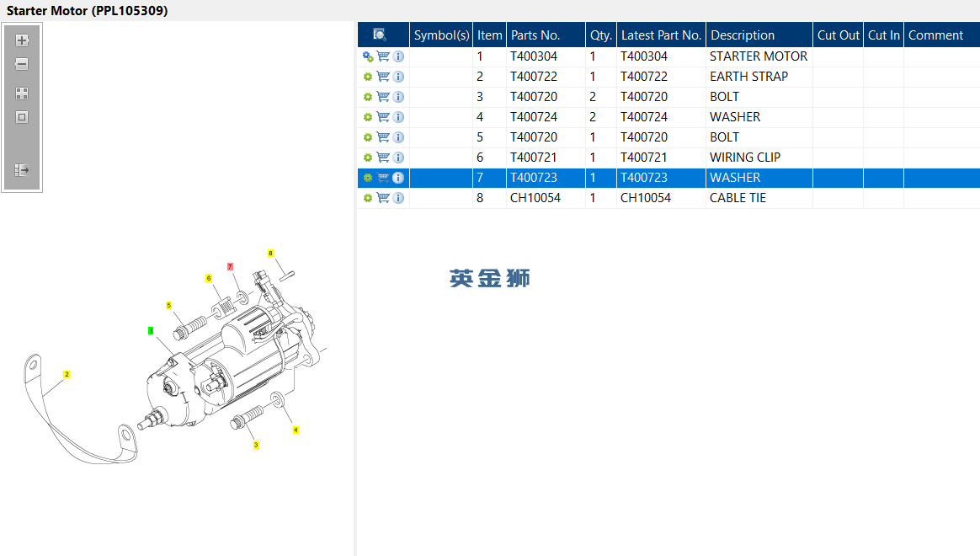
Task: Select the WIRING CLIP description cell
Action: (x=759, y=158)
